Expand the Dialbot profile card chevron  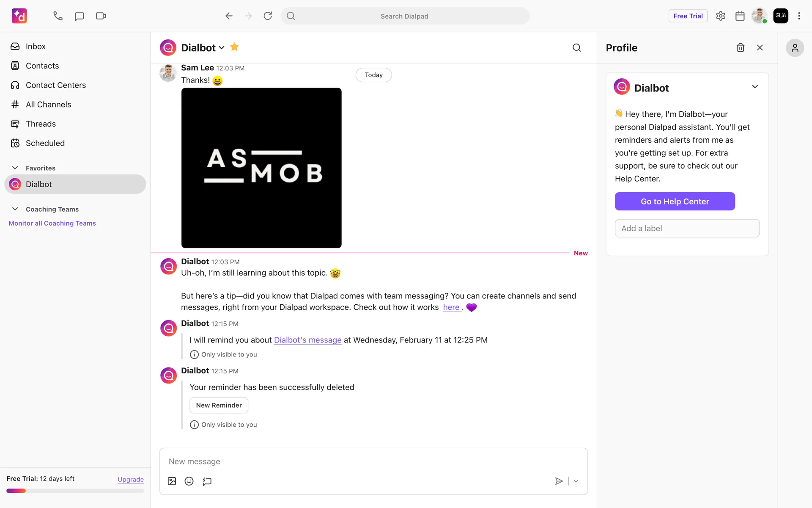(x=755, y=87)
